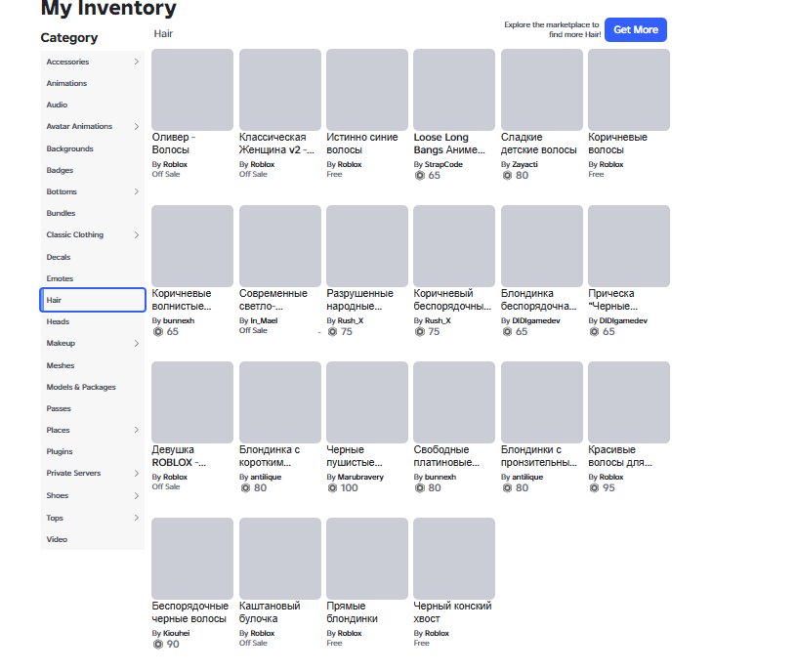Open Rush_X creator link under Разрушенные народные

(351, 320)
